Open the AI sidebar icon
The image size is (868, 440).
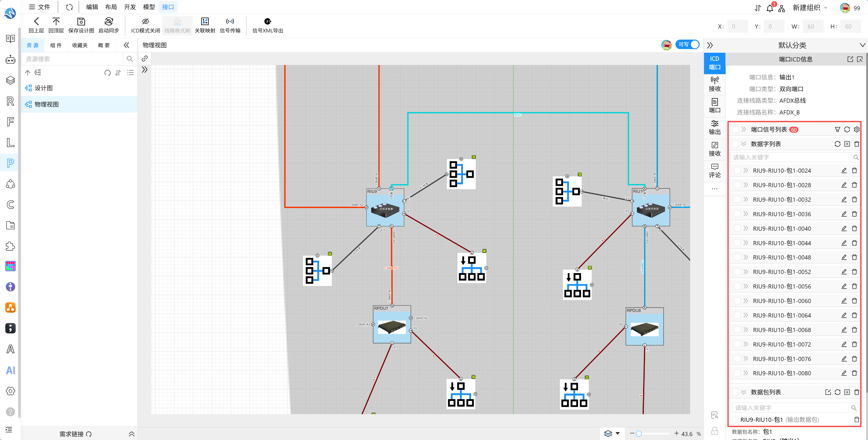pyautogui.click(x=10, y=370)
